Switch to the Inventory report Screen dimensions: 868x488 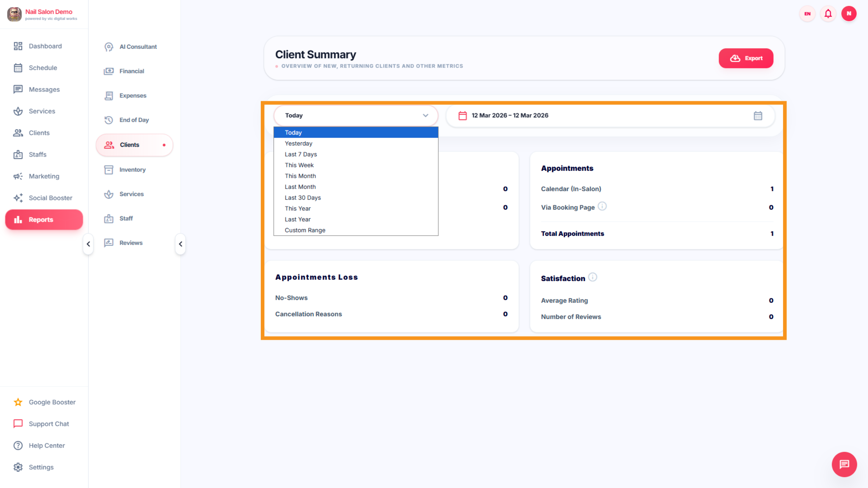(x=133, y=170)
